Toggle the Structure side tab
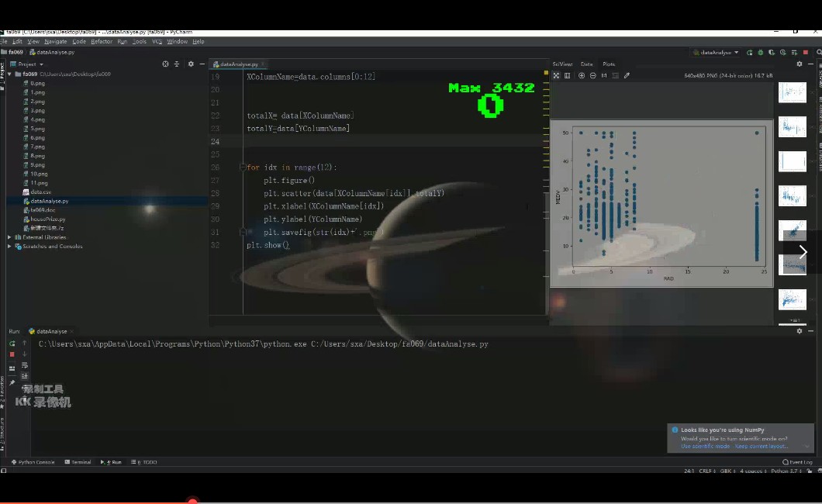 pos(2,434)
